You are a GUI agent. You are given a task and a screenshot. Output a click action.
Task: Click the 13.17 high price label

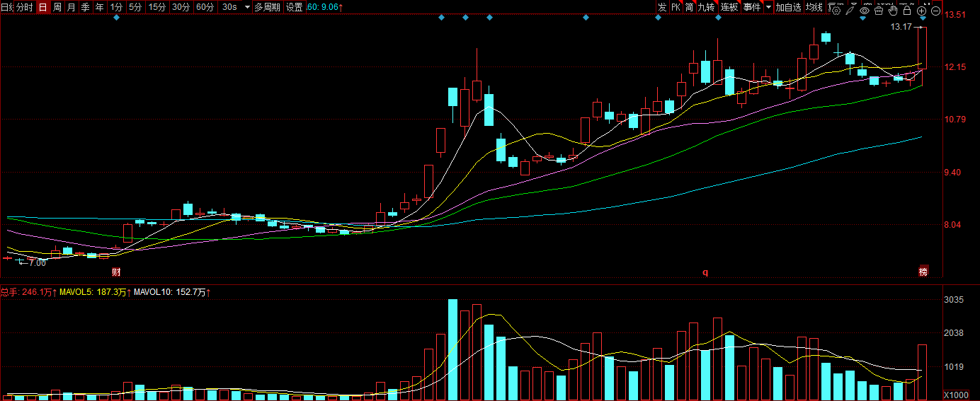(x=901, y=27)
